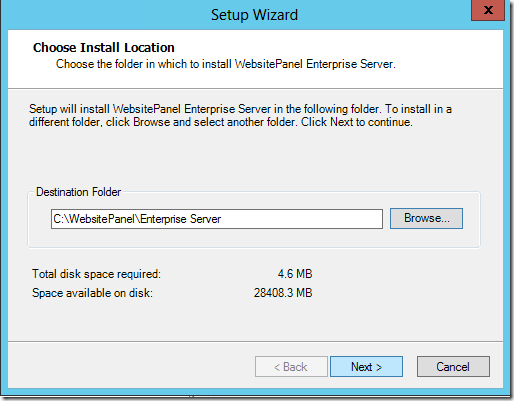Focus the Destination Folder path field
The width and height of the screenshot is (514, 401).
pyautogui.click(x=217, y=219)
